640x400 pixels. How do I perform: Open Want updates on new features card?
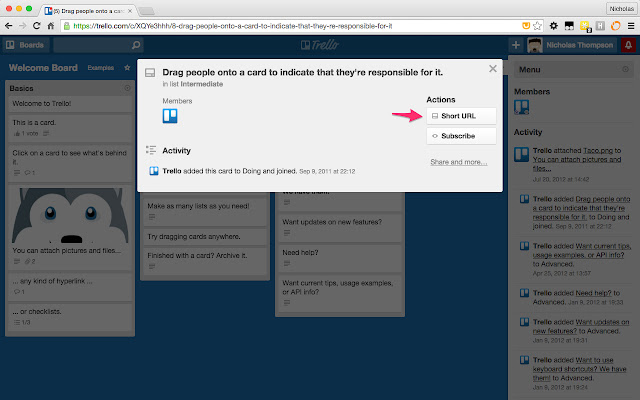point(340,227)
